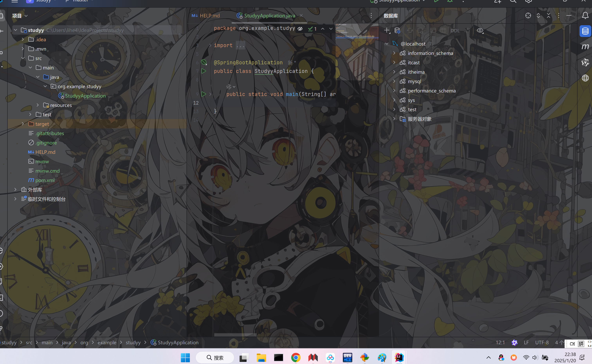Image resolution: width=592 pixels, height=364 pixels.
Task: Open File Explorer from taskbar
Action: pos(261,358)
